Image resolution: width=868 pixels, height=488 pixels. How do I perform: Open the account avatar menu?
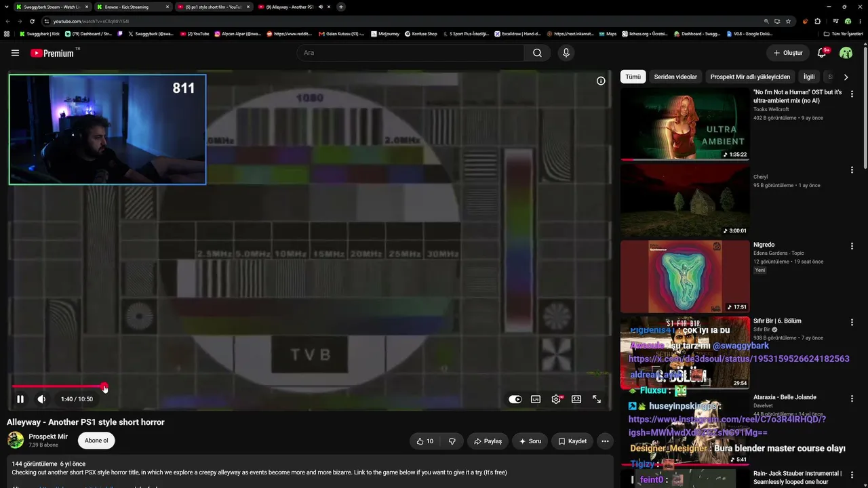tap(846, 53)
